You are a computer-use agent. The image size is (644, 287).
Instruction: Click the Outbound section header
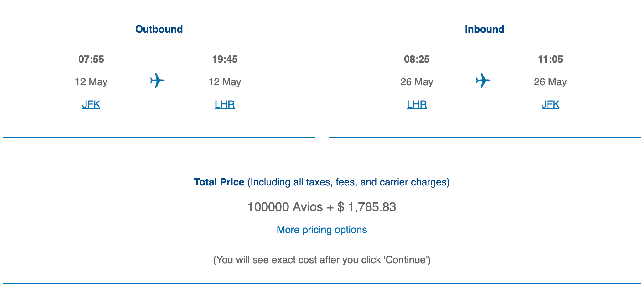tap(158, 29)
